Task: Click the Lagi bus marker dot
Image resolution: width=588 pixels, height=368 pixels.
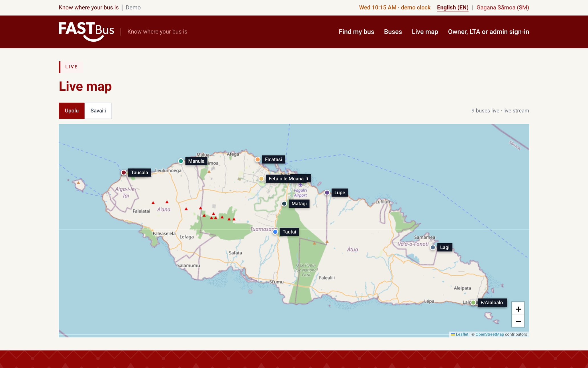Action: pos(433,247)
